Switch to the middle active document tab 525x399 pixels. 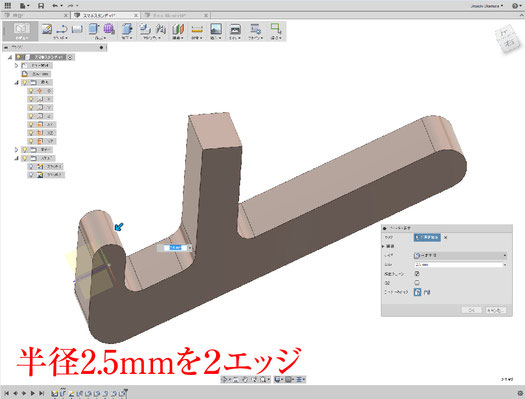click(105, 15)
